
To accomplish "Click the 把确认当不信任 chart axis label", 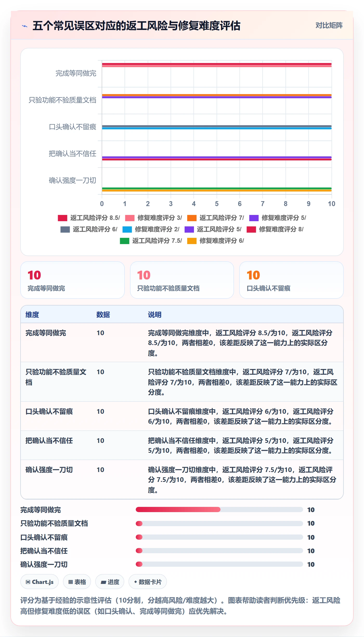I will (73, 154).
